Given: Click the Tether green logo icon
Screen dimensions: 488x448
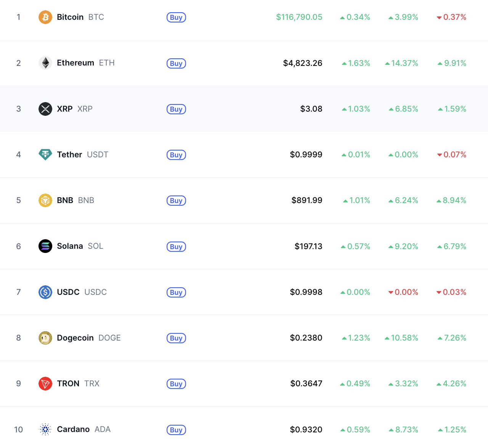Looking at the screenshot, I should 45,155.
